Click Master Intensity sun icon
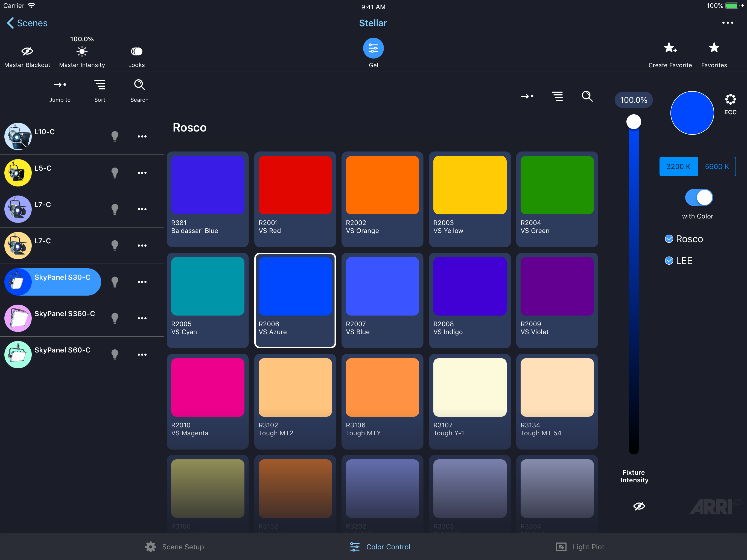The width and height of the screenshot is (747, 560). (x=82, y=51)
